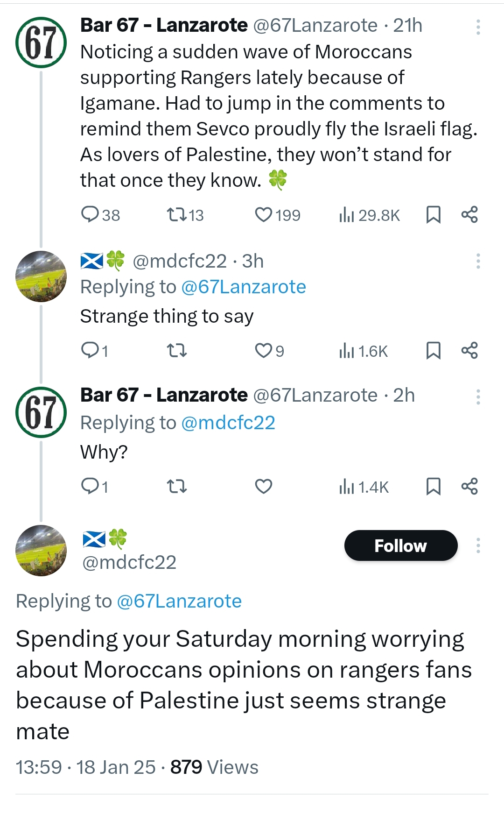The height and width of the screenshot is (814, 504).
Task: Like the Bar 67 tweet with 199 likes
Action: click(x=264, y=215)
